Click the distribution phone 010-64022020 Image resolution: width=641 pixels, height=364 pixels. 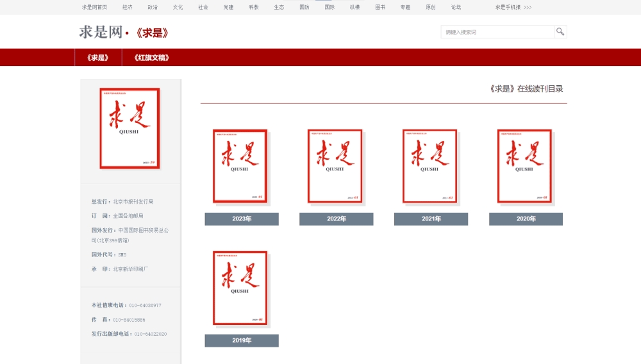[151, 334]
